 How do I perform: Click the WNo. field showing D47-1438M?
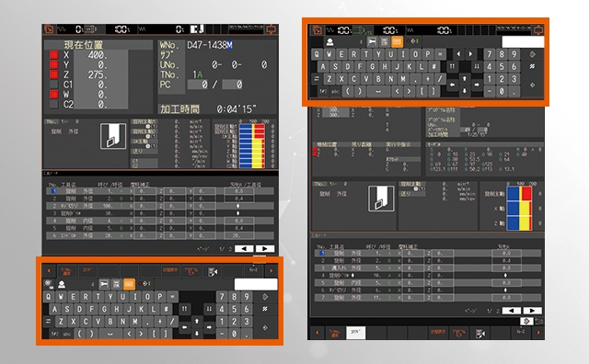pyautogui.click(x=210, y=45)
